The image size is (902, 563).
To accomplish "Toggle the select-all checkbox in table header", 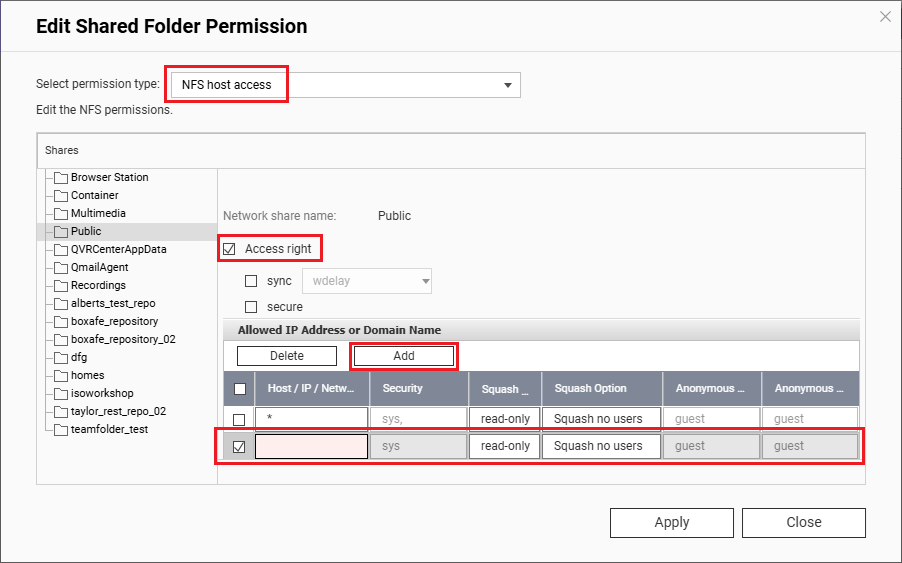I will [x=240, y=389].
